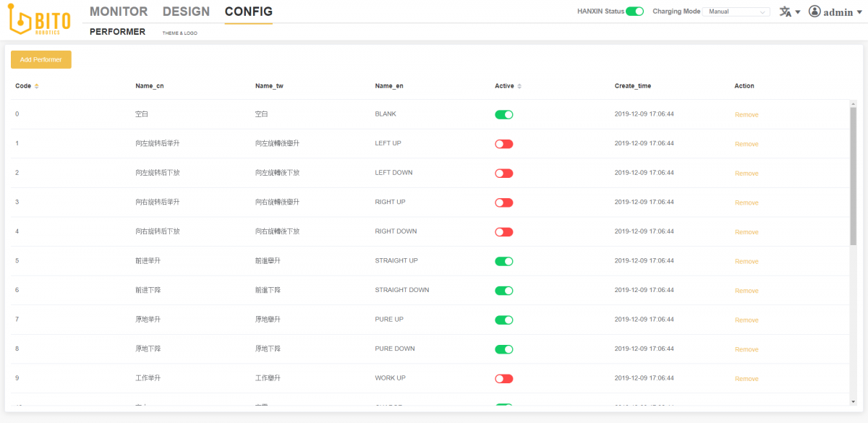Click code cell 7
Viewport: 868px width, 423px height.
click(17, 320)
